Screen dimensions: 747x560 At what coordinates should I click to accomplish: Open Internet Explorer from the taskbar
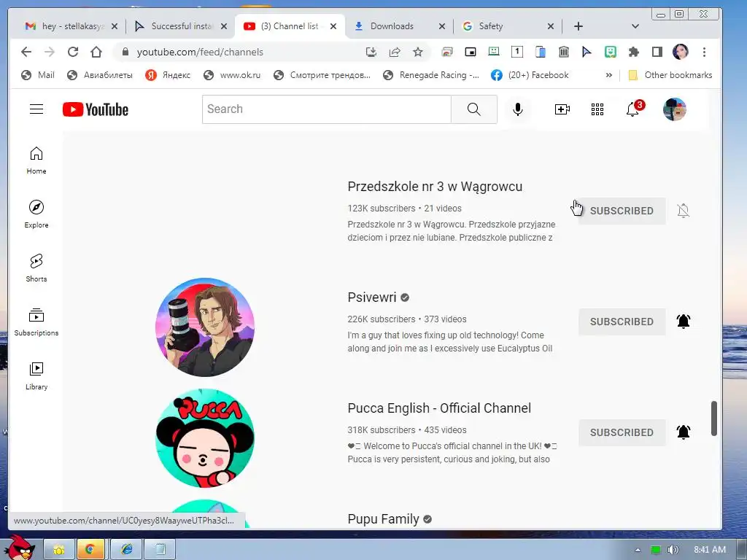point(126,550)
